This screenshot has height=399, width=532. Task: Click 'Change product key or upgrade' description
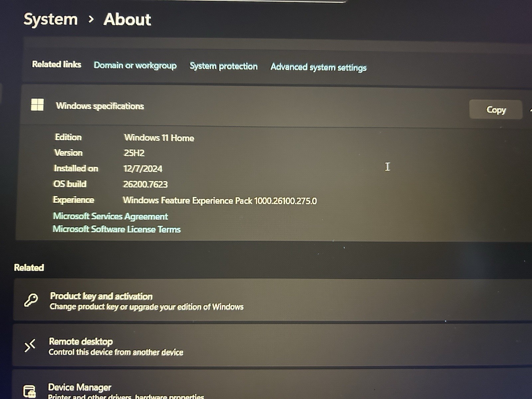click(147, 307)
